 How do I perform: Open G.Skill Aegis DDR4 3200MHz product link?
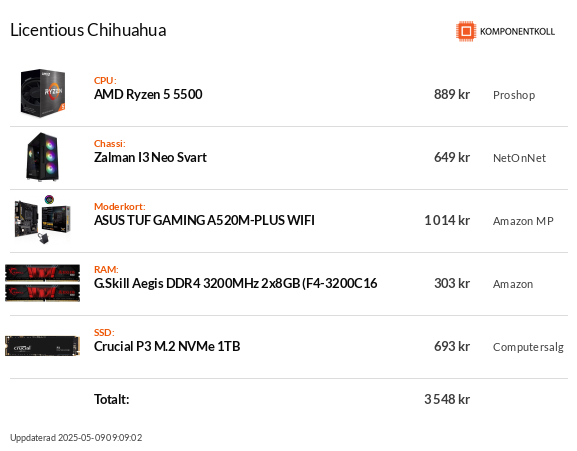click(x=236, y=284)
